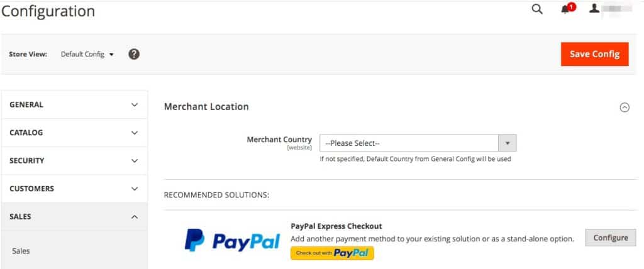This screenshot has width=644, height=269.
Task: Click the PayPal logo
Action: [232, 241]
